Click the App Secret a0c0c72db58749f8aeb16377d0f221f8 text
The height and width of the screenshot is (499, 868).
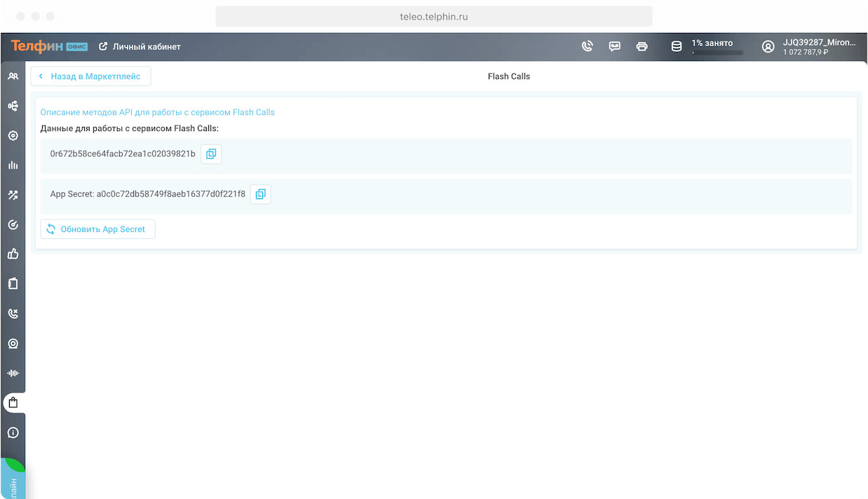click(148, 194)
